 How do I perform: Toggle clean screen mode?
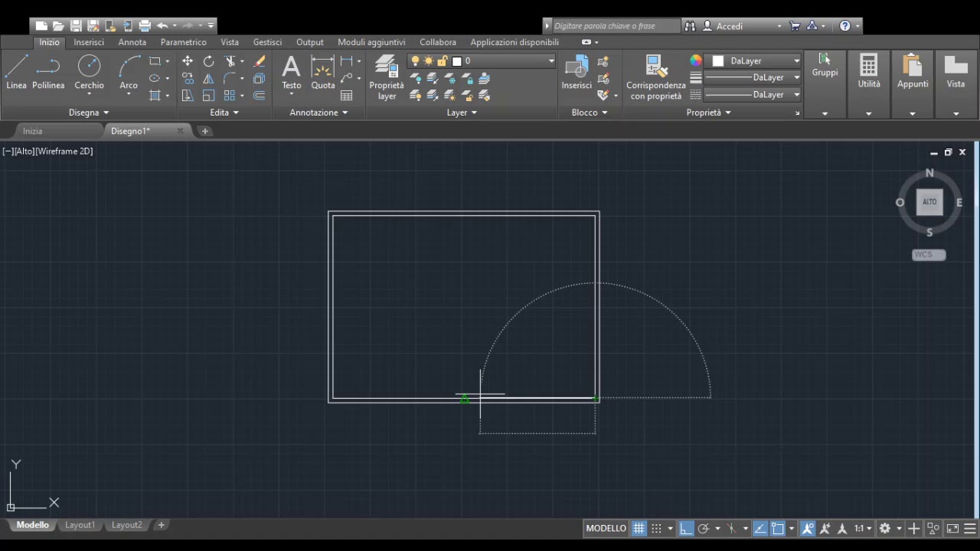952,528
